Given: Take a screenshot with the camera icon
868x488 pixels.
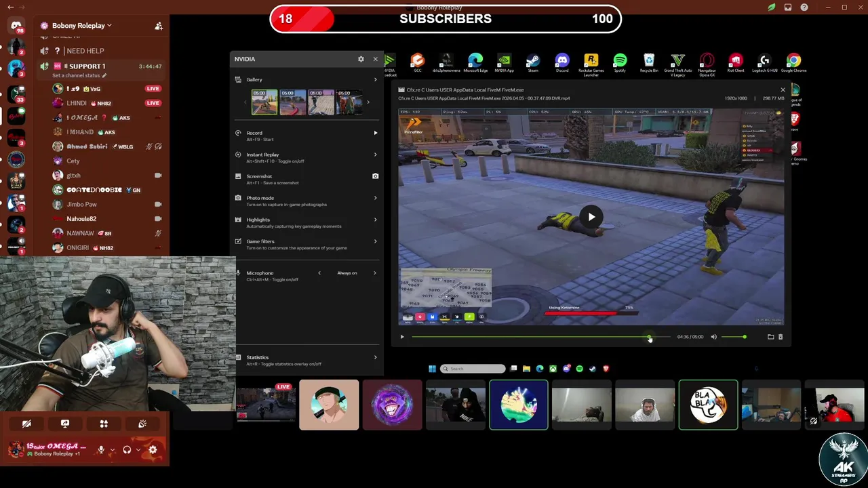Looking at the screenshot, I should 375,176.
